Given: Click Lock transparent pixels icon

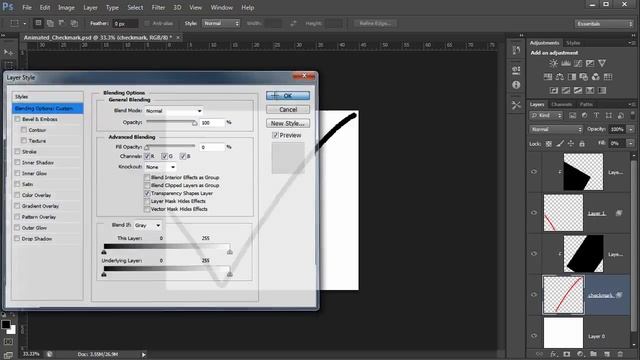Looking at the screenshot, I should click(549, 144).
